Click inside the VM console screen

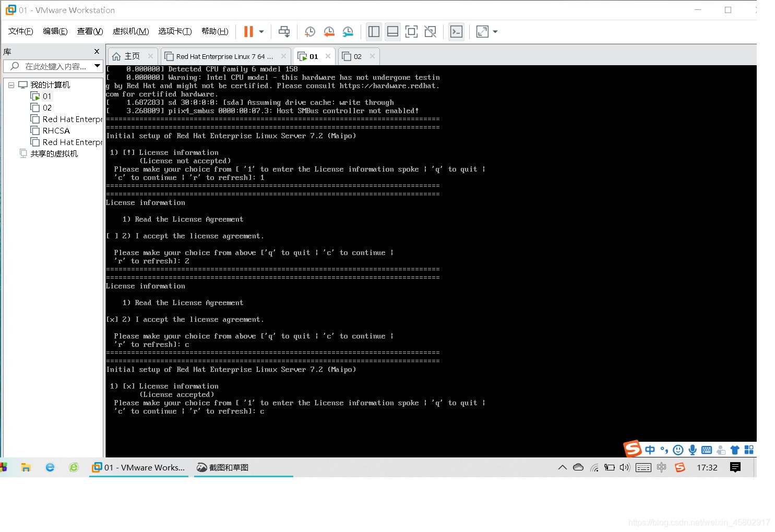coord(431,261)
